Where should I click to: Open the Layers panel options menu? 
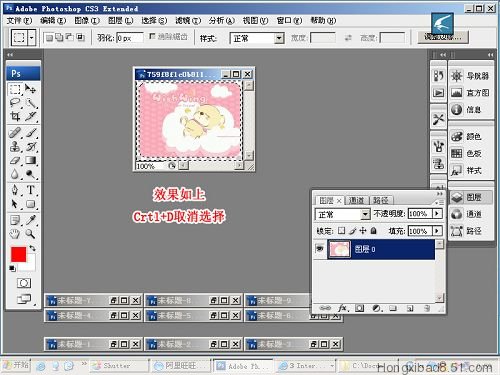440,202
